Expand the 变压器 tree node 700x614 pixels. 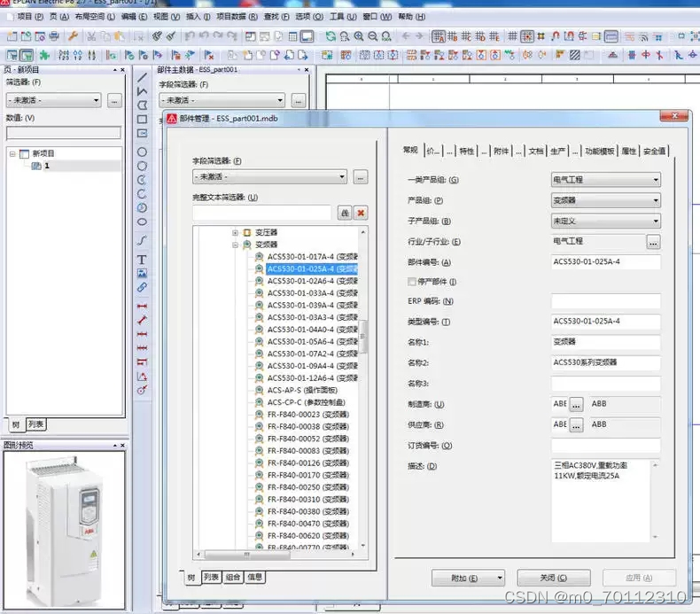pyautogui.click(x=236, y=233)
